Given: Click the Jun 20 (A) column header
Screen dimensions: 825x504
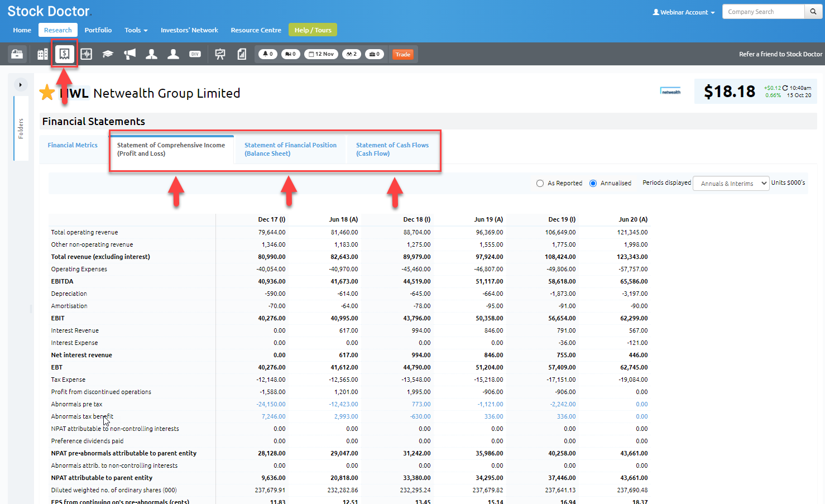Looking at the screenshot, I should click(633, 219).
